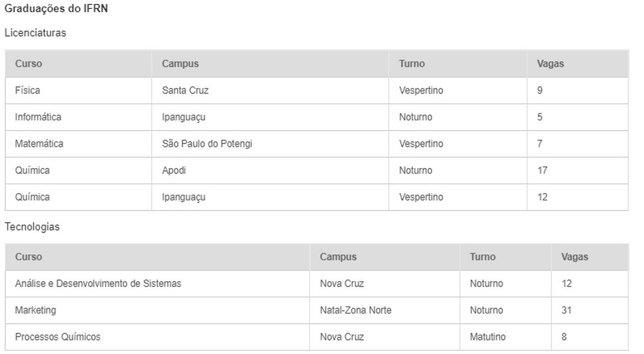Click the Matutino turno cell
Image resolution: width=644 pixels, height=354 pixels.
point(488,337)
